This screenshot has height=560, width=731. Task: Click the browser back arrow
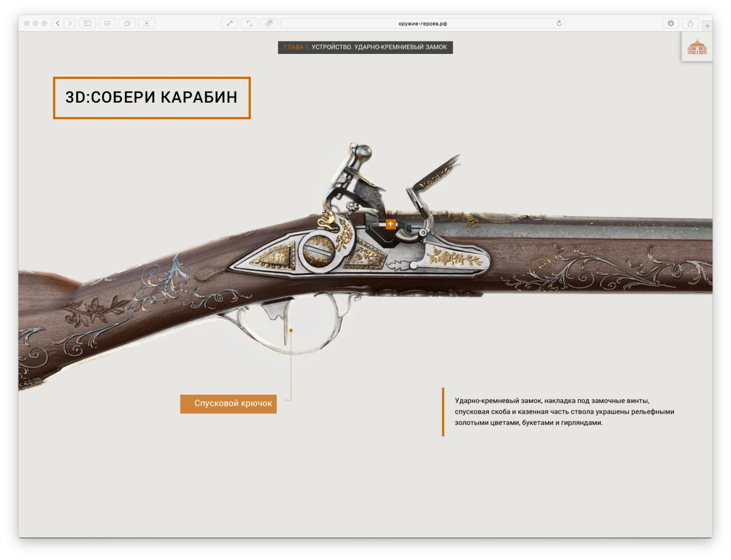coord(58,23)
